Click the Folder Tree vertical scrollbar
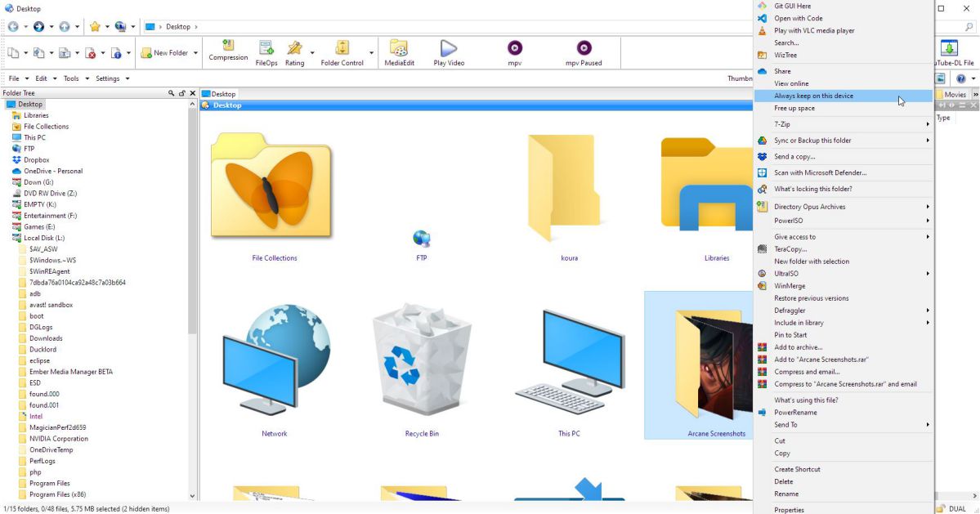The image size is (980, 514). [x=193, y=245]
